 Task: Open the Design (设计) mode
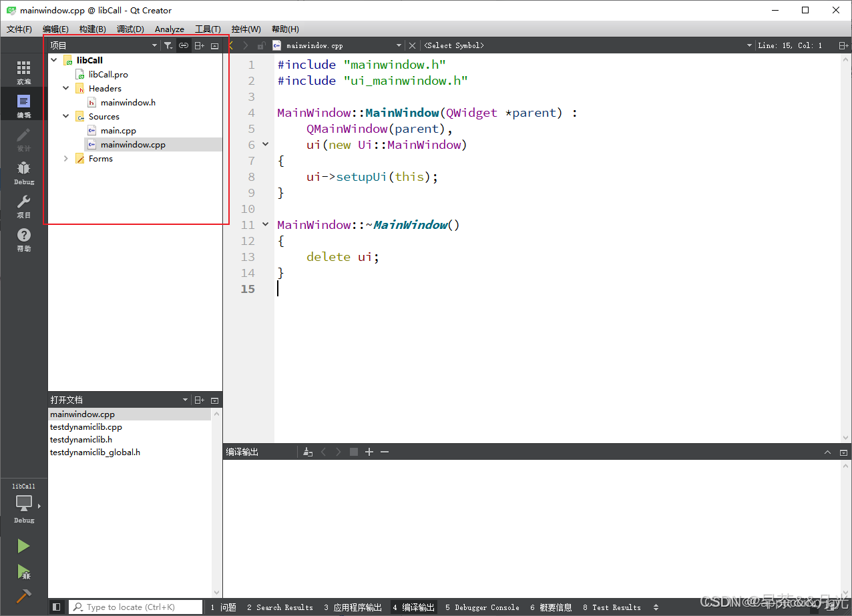pyautogui.click(x=23, y=139)
